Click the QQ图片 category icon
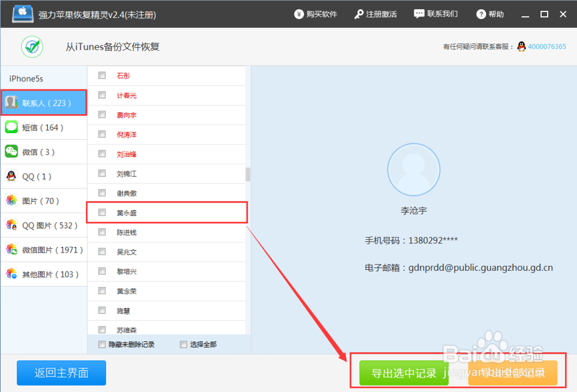Image resolution: width=577 pixels, height=392 pixels. point(12,225)
